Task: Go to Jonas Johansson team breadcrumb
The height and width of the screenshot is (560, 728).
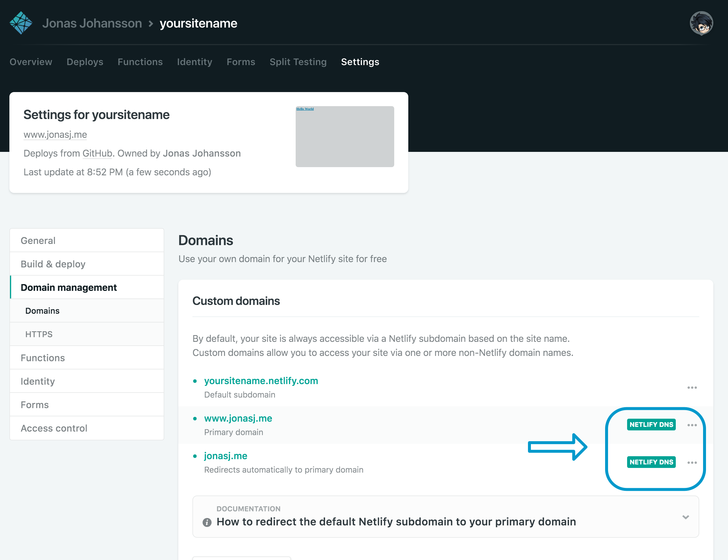Action: (x=92, y=23)
